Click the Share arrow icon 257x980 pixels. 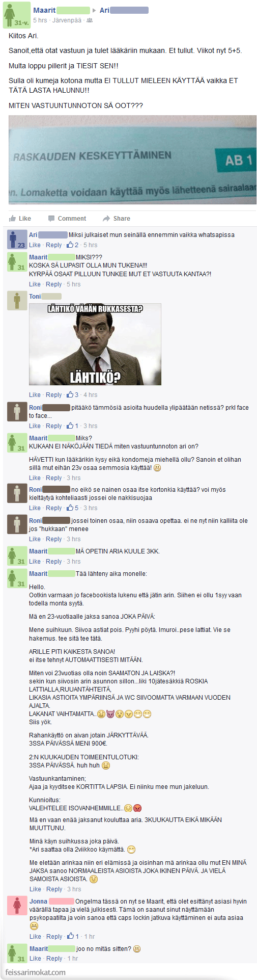(106, 219)
